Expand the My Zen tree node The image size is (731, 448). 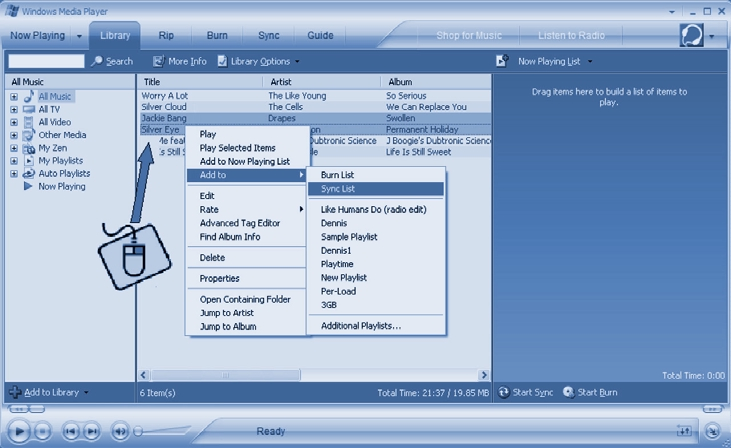click(14, 148)
